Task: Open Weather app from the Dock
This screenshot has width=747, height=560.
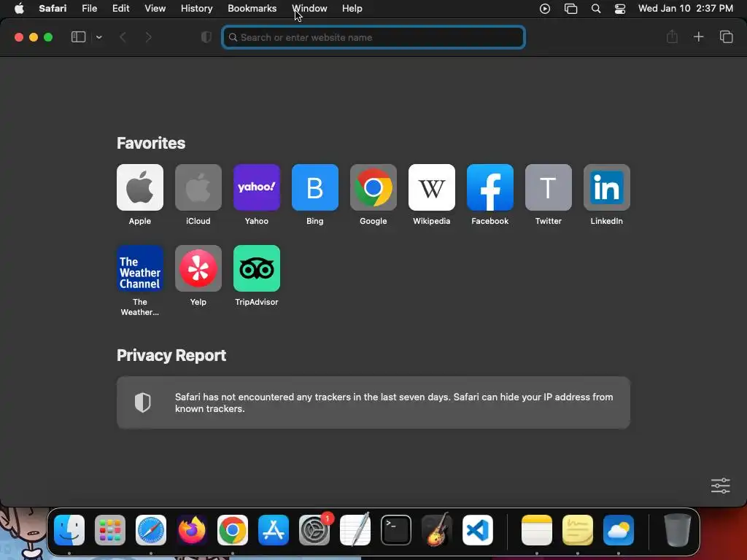Action: [x=619, y=530]
